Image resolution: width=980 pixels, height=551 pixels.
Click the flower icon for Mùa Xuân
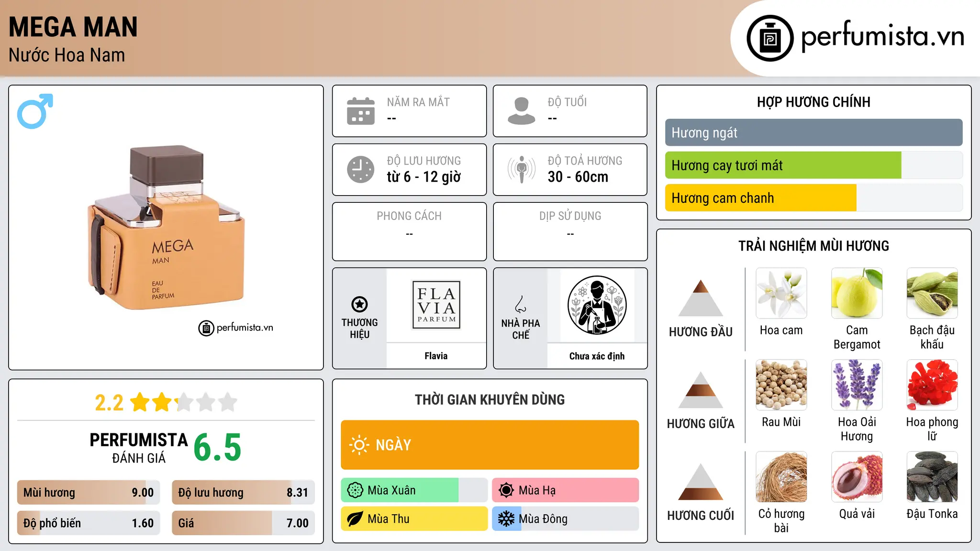pyautogui.click(x=355, y=490)
